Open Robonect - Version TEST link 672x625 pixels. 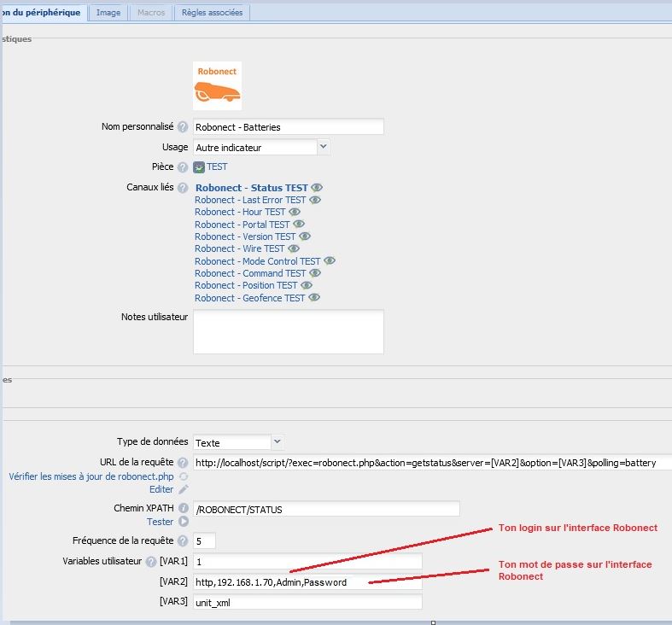(245, 237)
